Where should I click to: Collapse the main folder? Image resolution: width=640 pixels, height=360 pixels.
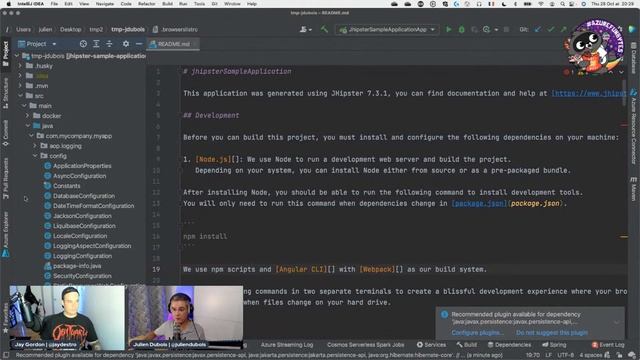(x=24, y=106)
